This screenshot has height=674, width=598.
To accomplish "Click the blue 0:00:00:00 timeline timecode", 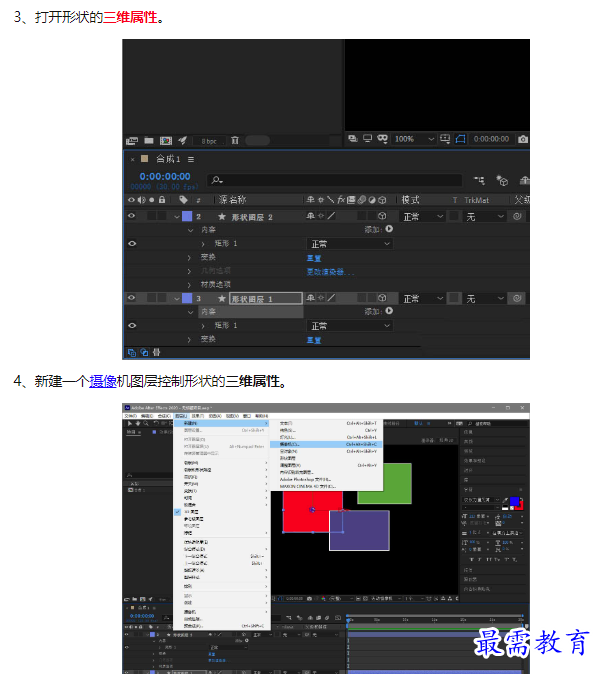I will coord(165,176).
